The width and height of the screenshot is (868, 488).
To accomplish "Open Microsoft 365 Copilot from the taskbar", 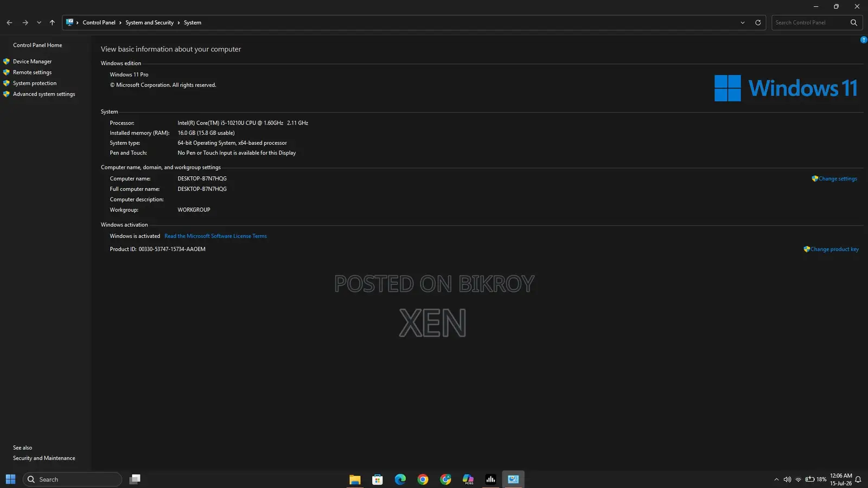I will pos(468,479).
